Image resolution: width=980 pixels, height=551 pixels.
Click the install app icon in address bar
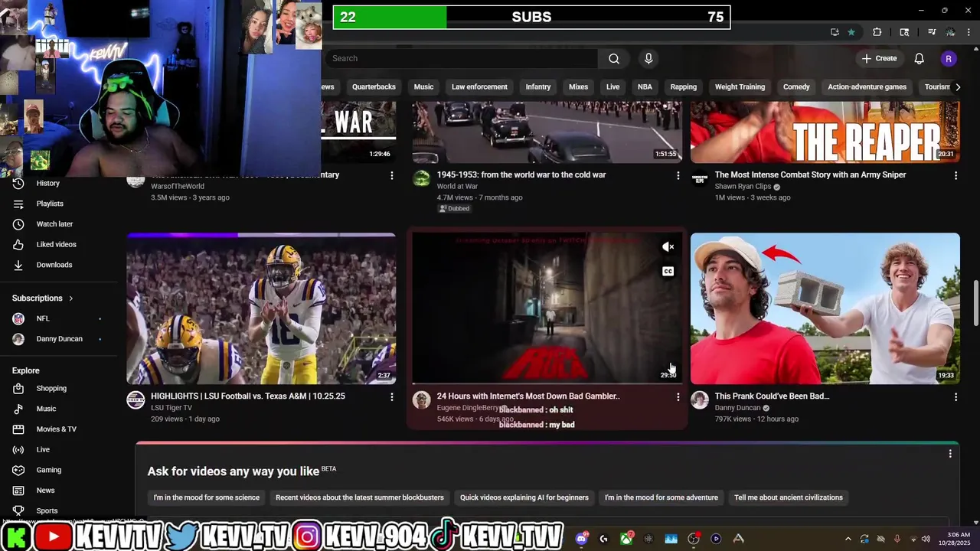(x=835, y=32)
